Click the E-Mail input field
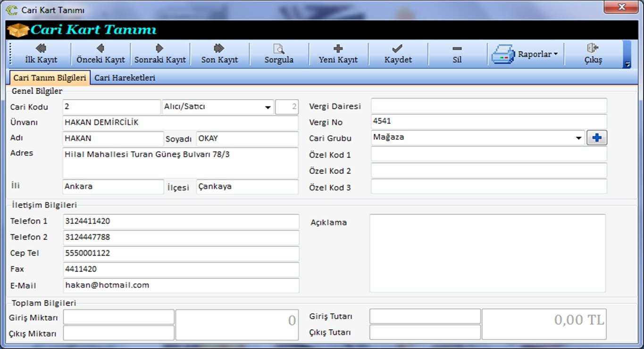Screen dimensions: 644x349 click(181, 285)
